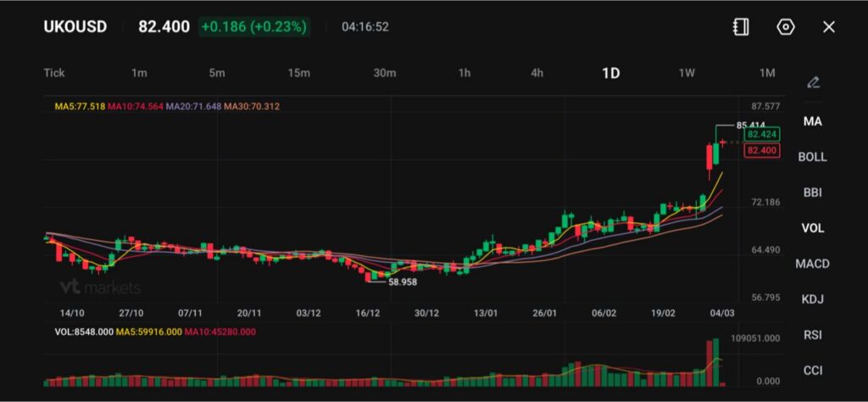Close the chart with X icon
The width and height of the screenshot is (868, 402).
[829, 27]
